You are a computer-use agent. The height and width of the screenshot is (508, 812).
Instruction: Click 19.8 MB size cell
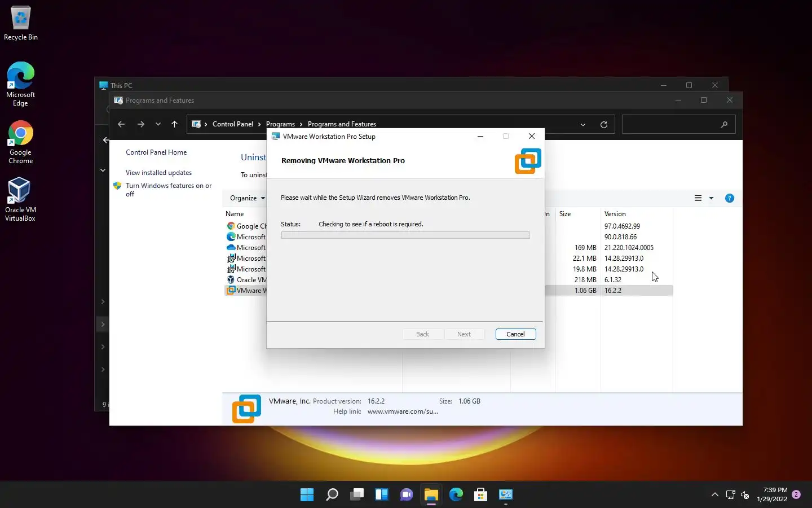click(x=584, y=269)
